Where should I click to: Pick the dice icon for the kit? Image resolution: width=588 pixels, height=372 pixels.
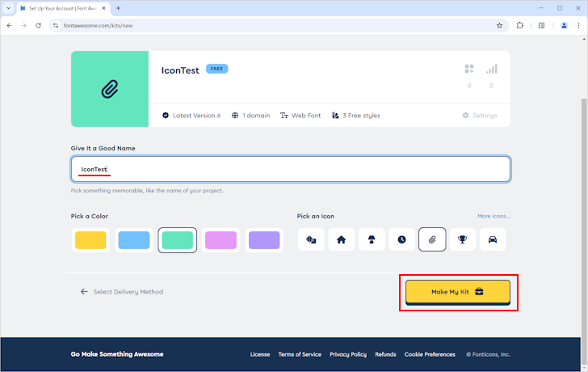tap(311, 240)
